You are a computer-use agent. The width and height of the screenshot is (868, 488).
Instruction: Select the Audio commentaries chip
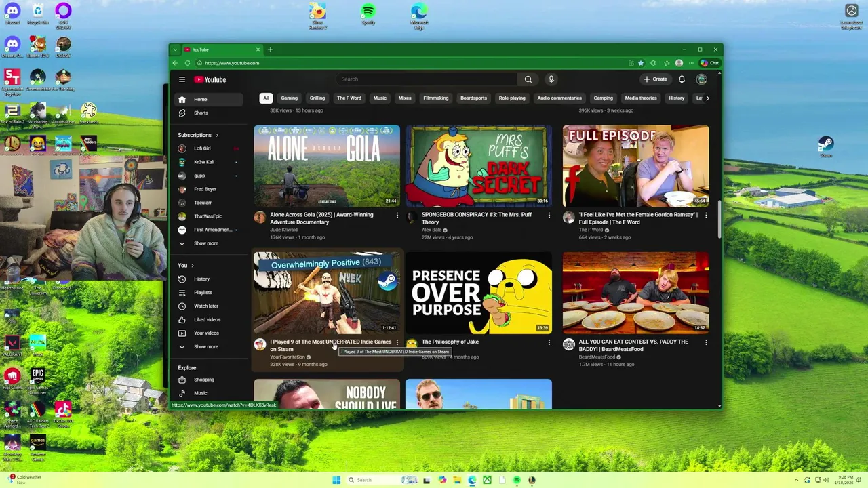point(559,98)
